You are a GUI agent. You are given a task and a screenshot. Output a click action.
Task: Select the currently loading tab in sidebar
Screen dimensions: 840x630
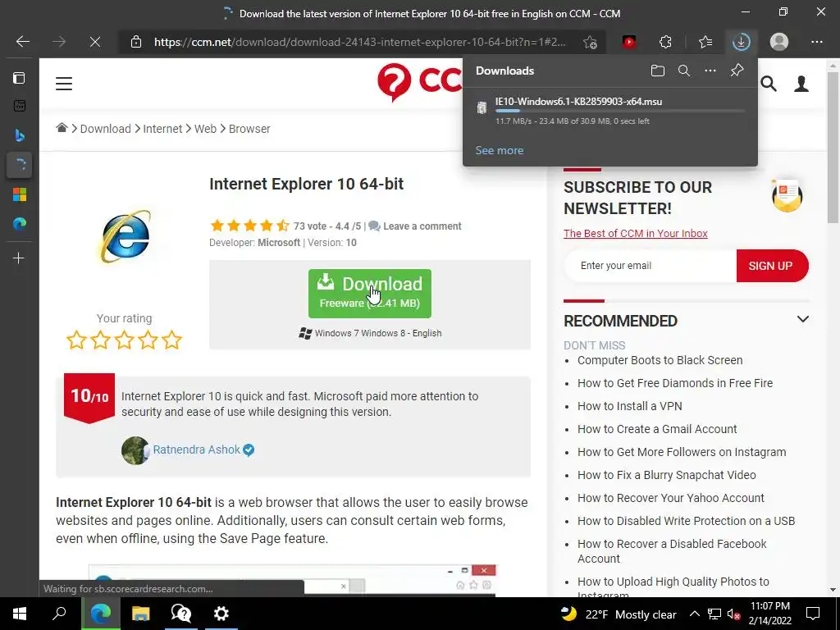[x=20, y=164]
